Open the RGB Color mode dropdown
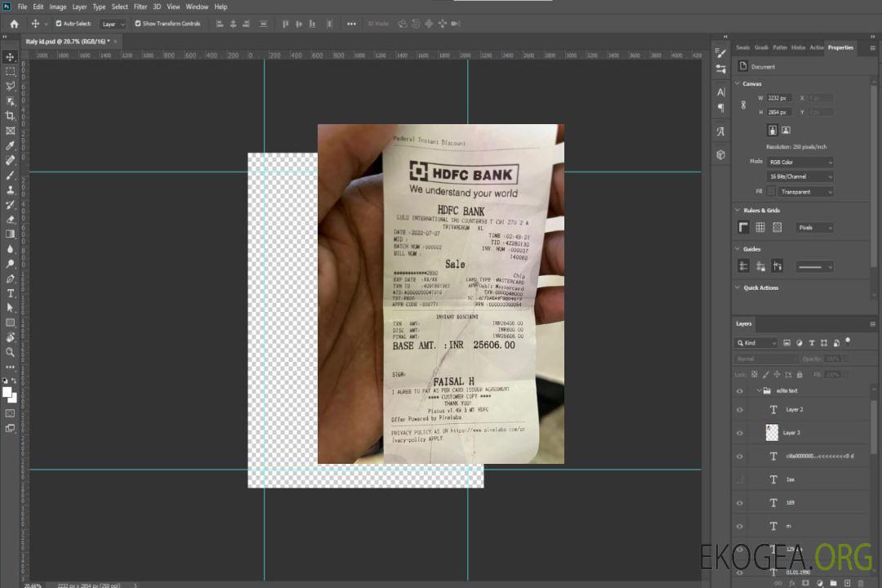Screen dimensions: 882x588 [x=800, y=162]
